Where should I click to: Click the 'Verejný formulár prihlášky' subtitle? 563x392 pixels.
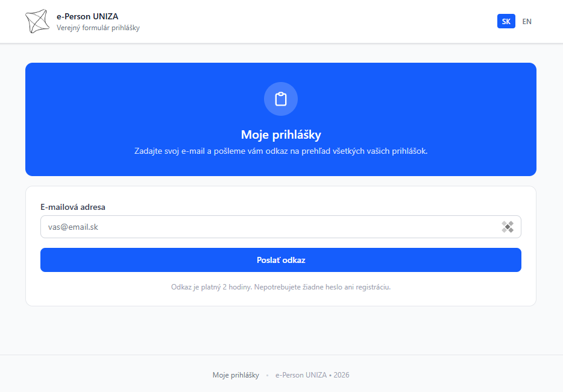(98, 28)
